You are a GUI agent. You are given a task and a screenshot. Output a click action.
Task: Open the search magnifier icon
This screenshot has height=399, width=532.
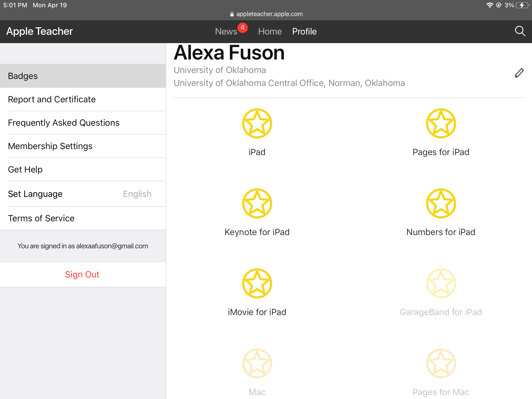tap(520, 31)
